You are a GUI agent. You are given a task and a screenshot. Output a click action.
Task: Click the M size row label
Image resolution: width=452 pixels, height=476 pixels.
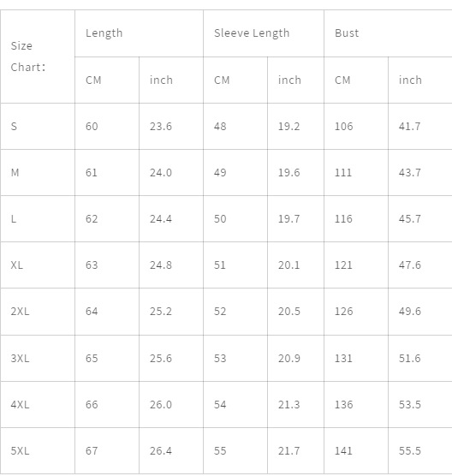(x=38, y=172)
